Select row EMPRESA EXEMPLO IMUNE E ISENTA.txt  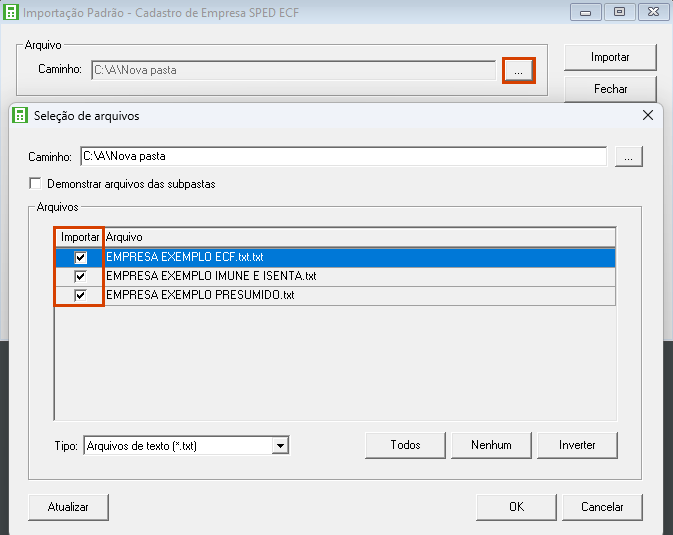[335, 276]
